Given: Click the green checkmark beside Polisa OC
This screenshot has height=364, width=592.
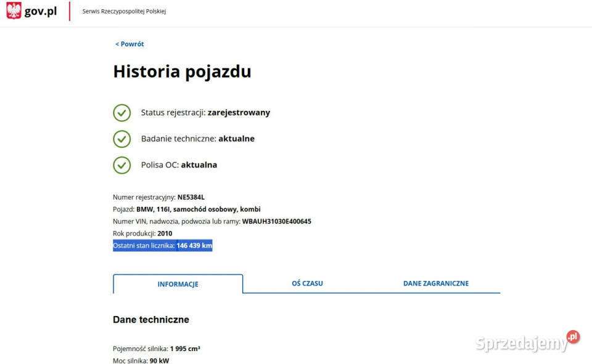Looking at the screenshot, I should 121,165.
